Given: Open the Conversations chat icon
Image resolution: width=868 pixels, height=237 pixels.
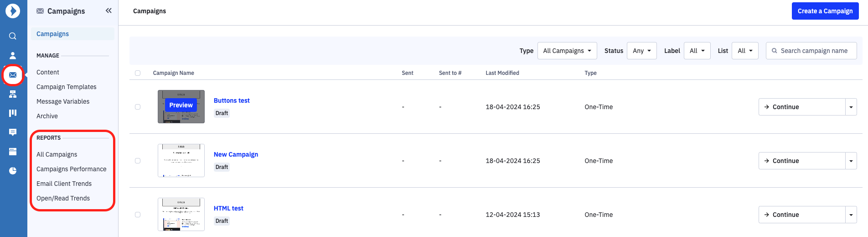Looking at the screenshot, I should click(13, 132).
